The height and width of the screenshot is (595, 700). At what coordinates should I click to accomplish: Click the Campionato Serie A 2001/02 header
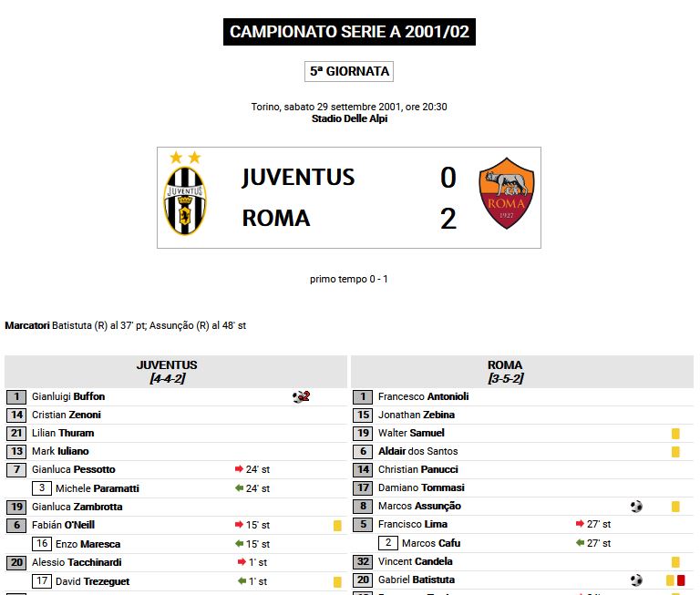pos(349,32)
